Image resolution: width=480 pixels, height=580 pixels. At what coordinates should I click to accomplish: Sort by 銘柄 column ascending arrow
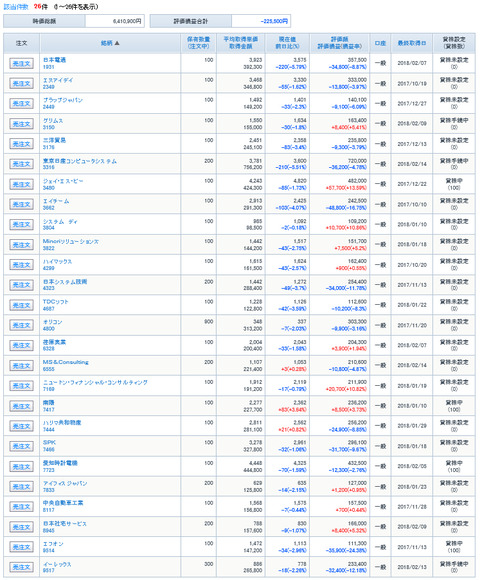(x=117, y=43)
